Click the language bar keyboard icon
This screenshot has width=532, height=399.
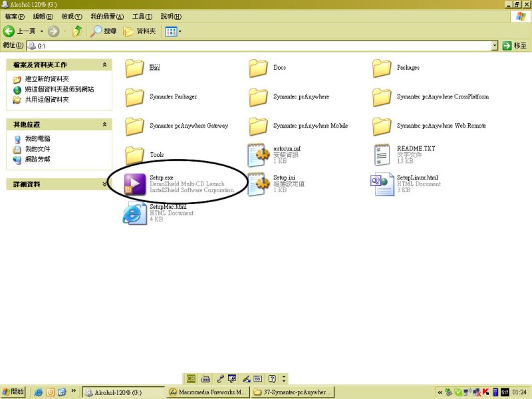click(x=205, y=378)
